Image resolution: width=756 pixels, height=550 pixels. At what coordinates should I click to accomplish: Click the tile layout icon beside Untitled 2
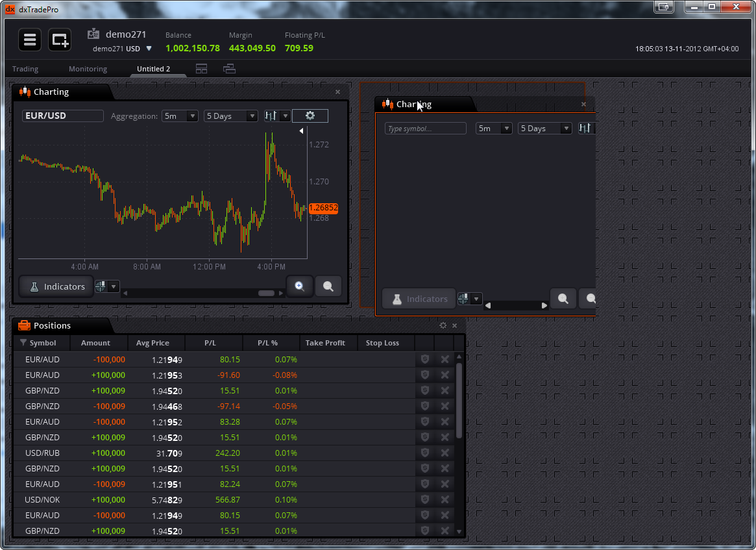click(x=201, y=69)
